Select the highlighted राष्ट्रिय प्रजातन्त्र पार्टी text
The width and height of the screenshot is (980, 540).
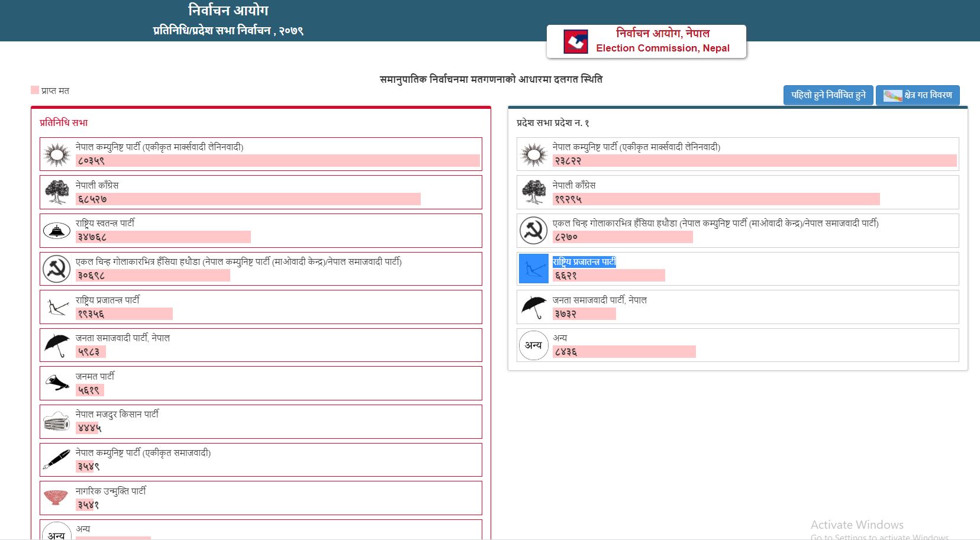pos(584,261)
